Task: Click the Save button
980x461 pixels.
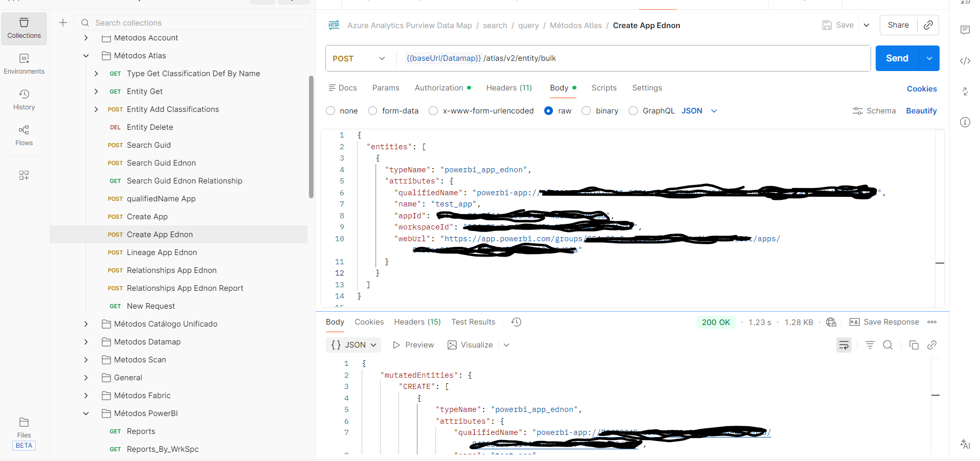Action: (838, 25)
